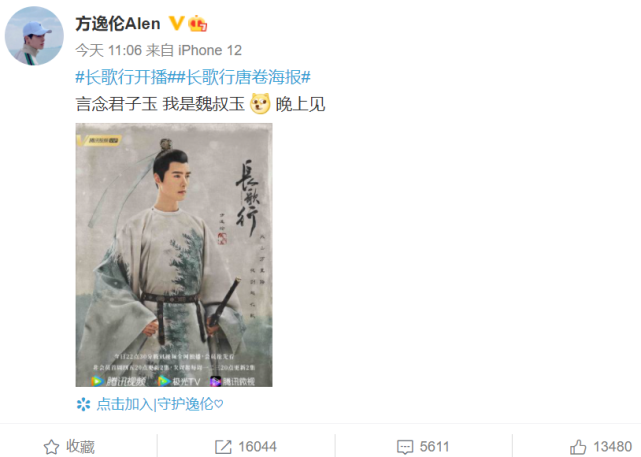Enlarge the 长歌行 poster image

pos(174,255)
